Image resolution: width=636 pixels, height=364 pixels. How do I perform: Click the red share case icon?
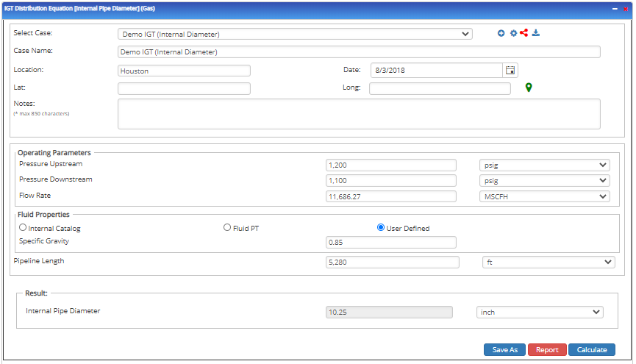click(x=524, y=33)
